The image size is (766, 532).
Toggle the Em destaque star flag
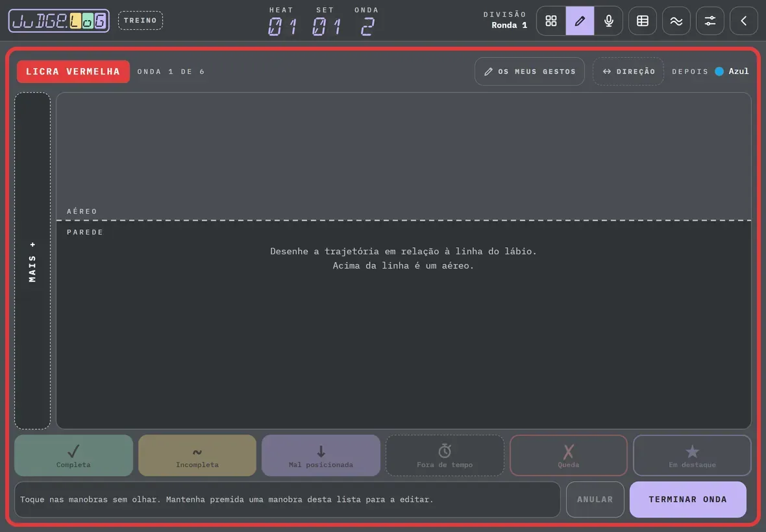[692, 455]
